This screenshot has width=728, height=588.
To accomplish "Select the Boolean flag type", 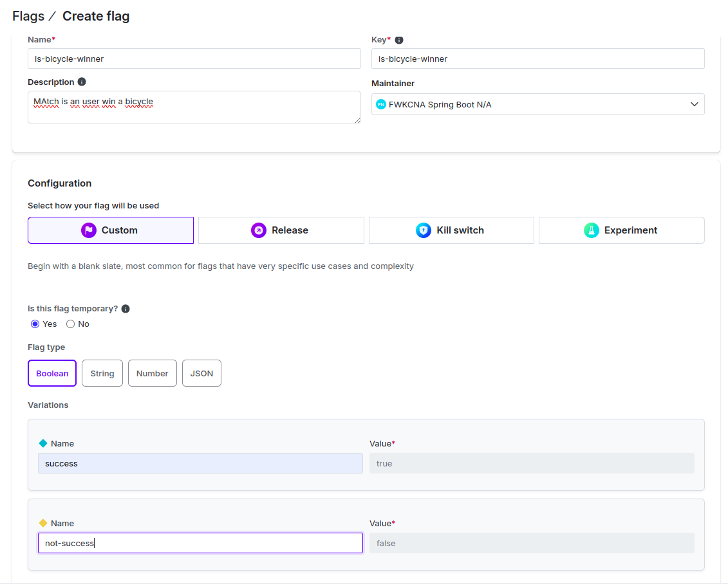I will click(x=52, y=373).
